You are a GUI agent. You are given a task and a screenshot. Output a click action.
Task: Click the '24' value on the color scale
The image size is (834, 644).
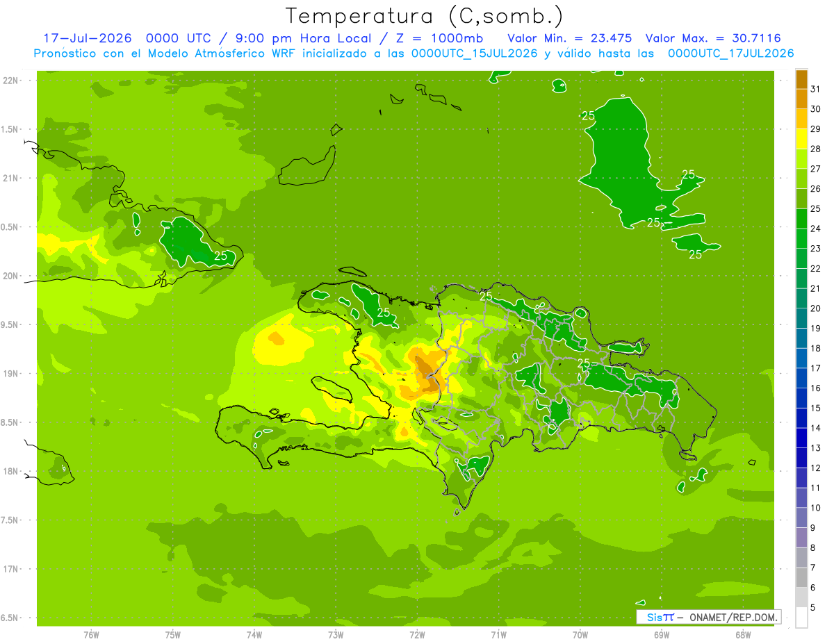point(816,229)
